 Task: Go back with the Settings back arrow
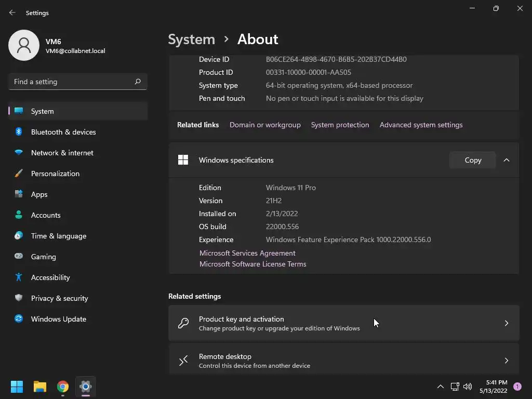[x=12, y=12]
